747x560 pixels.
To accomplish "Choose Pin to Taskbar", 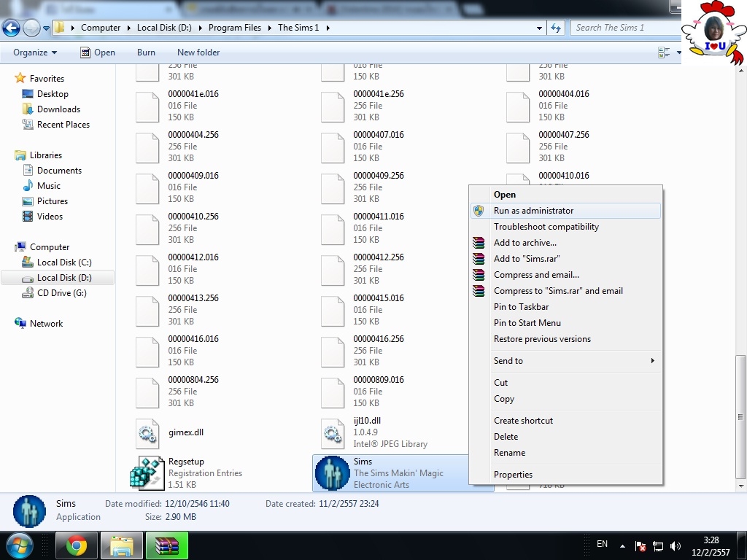I will tap(566, 307).
